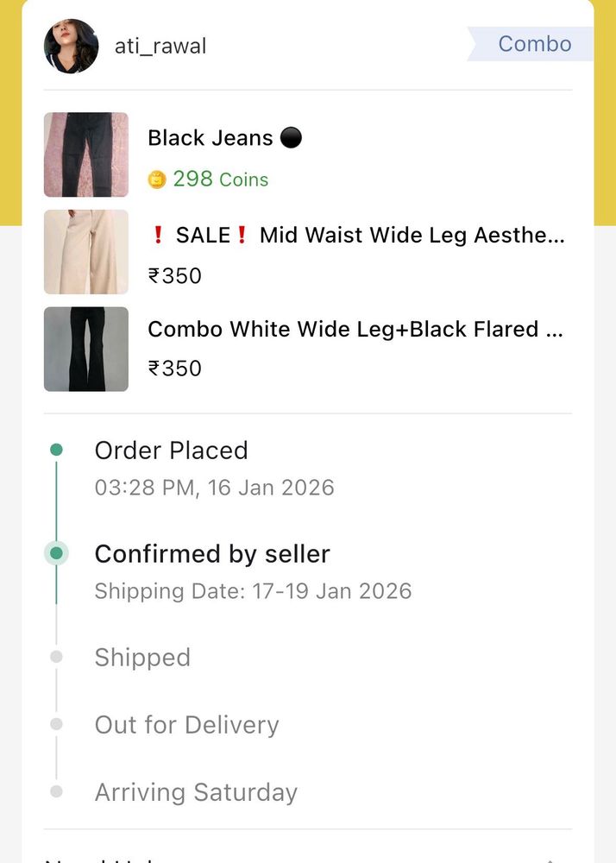The image size is (616, 863).
Task: Click the coin icon next to 298 Coins
Action: pos(159,180)
